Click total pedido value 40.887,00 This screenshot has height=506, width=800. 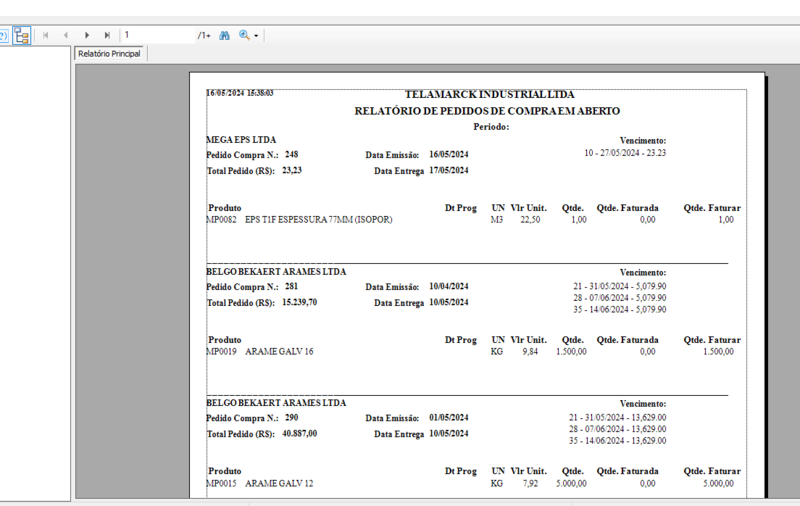pyautogui.click(x=299, y=434)
